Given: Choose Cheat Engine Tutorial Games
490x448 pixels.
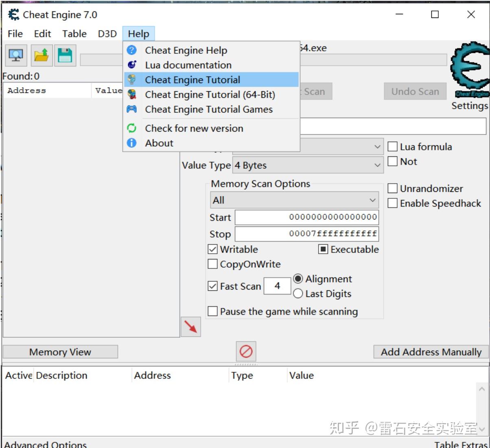Looking at the screenshot, I should 211,109.
